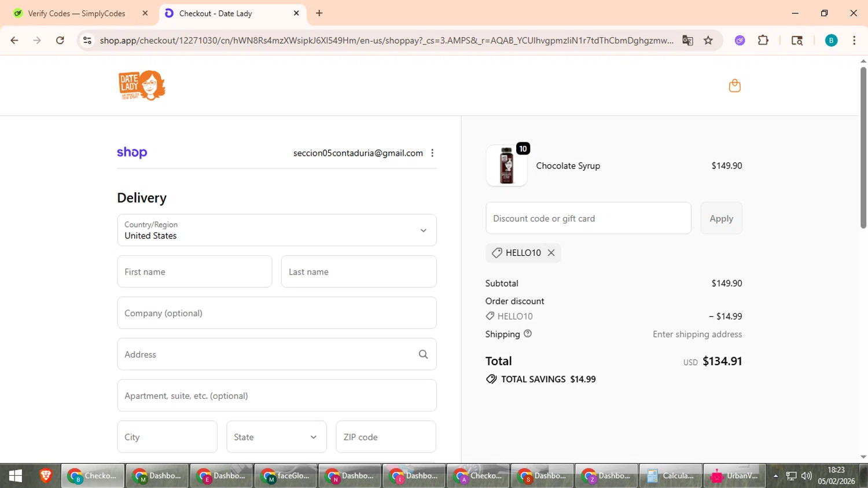Click the page vertical scrollbar
The height and width of the screenshot is (488, 868).
coord(863,148)
